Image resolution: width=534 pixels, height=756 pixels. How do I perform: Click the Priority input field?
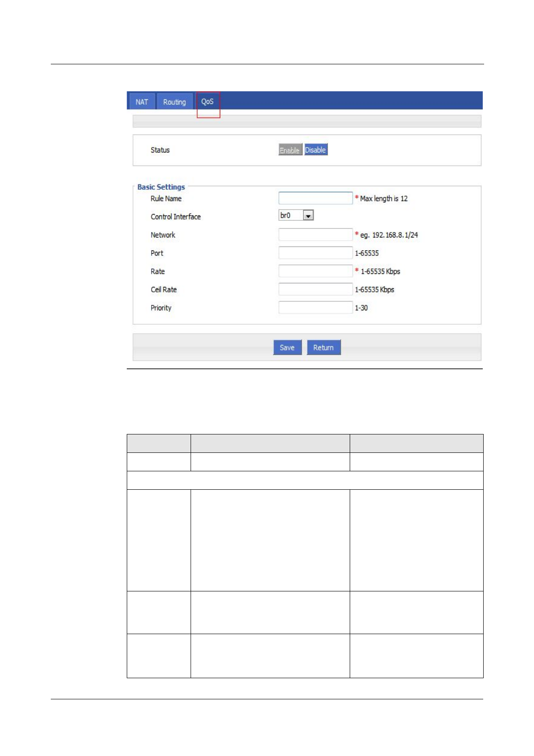(316, 308)
